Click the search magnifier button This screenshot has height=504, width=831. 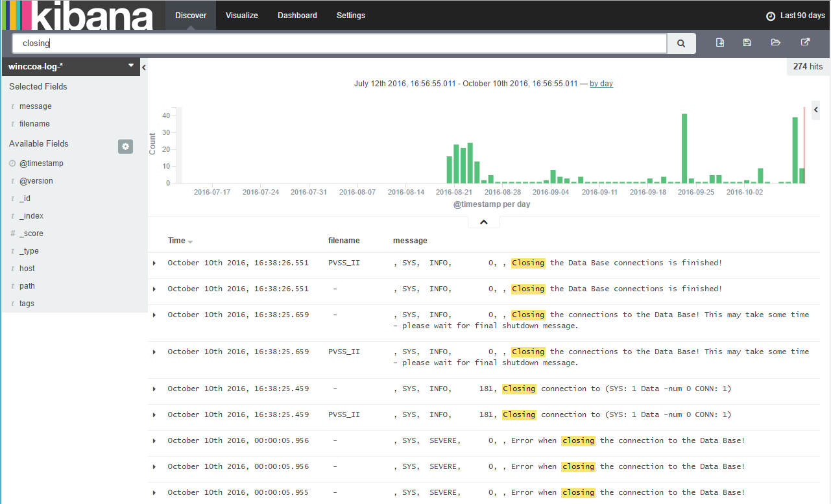(681, 43)
